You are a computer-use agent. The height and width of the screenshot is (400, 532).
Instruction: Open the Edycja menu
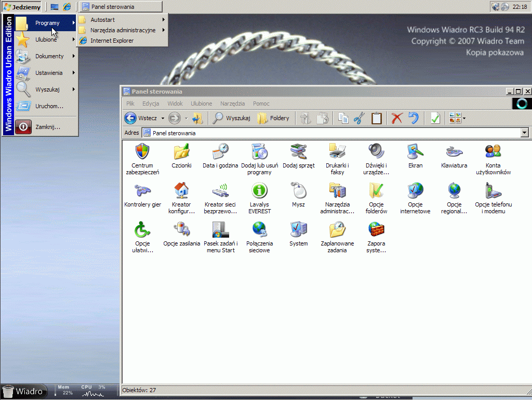[x=151, y=104]
